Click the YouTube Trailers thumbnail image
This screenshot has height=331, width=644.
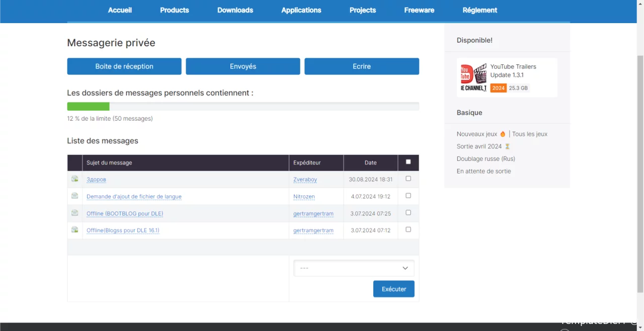click(x=473, y=77)
